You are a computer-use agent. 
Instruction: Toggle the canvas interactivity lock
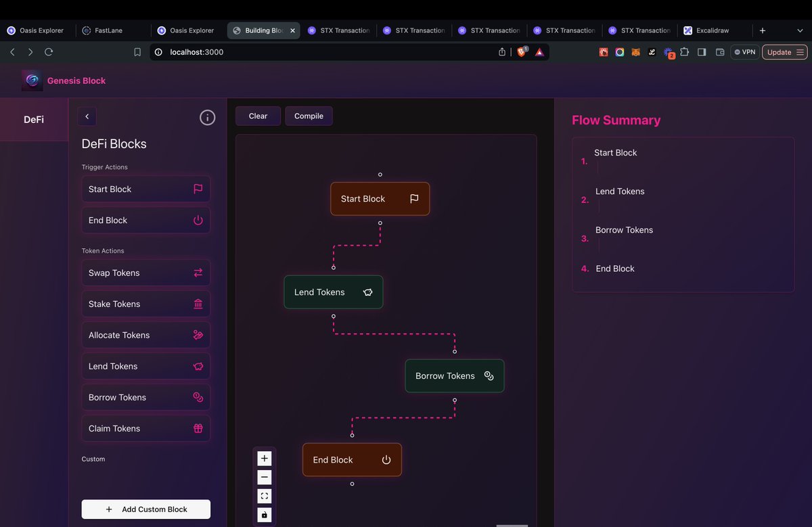pos(265,515)
